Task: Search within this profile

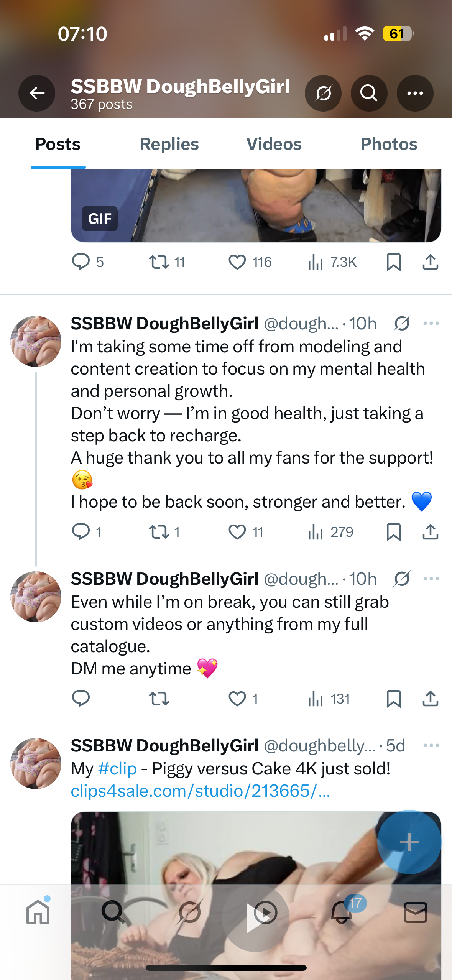Action: tap(369, 93)
